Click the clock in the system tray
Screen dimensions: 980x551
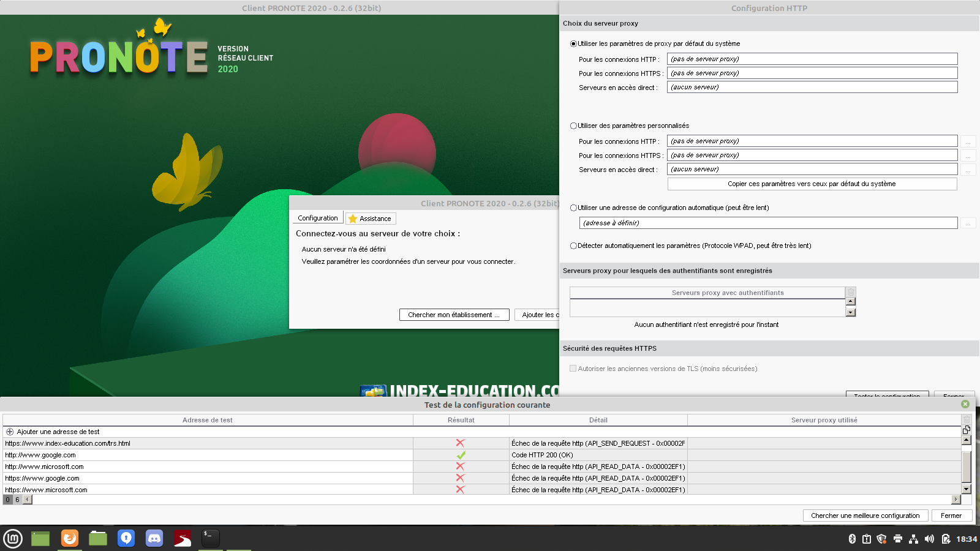(967, 539)
